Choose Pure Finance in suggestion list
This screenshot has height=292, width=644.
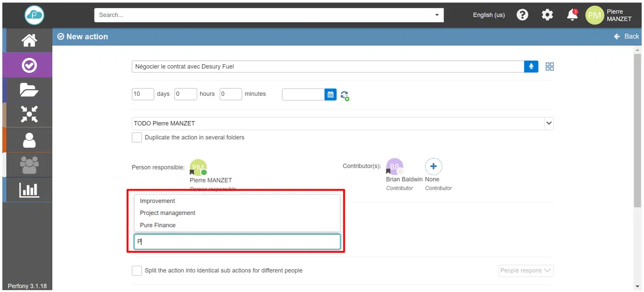tap(158, 225)
